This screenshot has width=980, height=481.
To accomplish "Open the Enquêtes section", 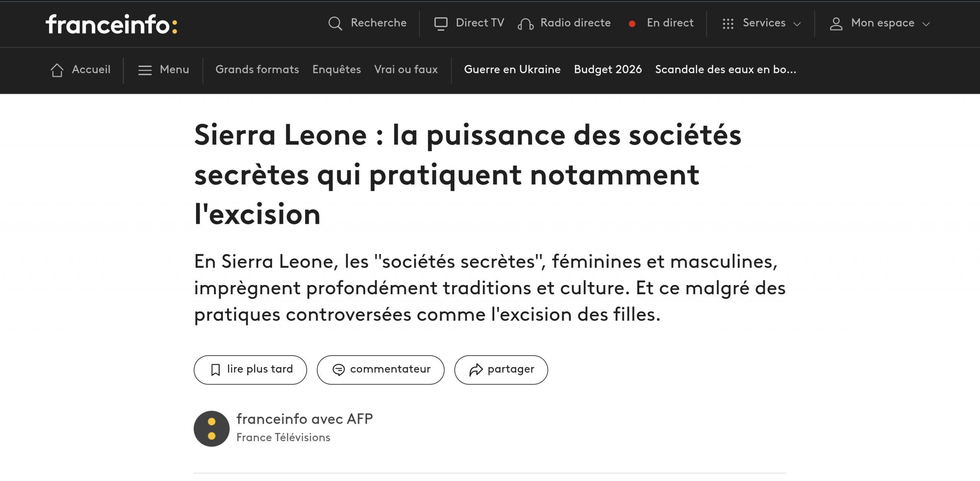I will (x=336, y=69).
